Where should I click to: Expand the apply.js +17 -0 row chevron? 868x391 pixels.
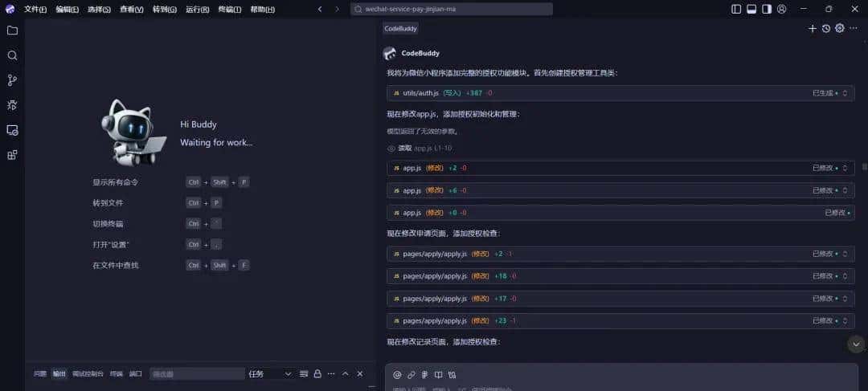[845, 299]
